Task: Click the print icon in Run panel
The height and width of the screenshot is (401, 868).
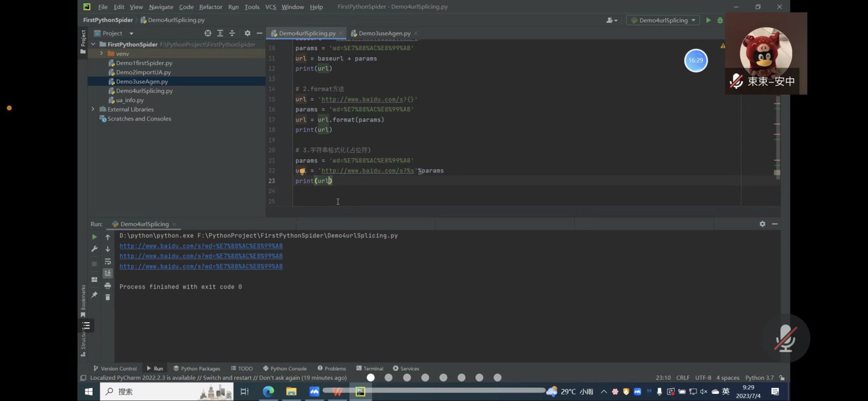Action: [x=108, y=286]
